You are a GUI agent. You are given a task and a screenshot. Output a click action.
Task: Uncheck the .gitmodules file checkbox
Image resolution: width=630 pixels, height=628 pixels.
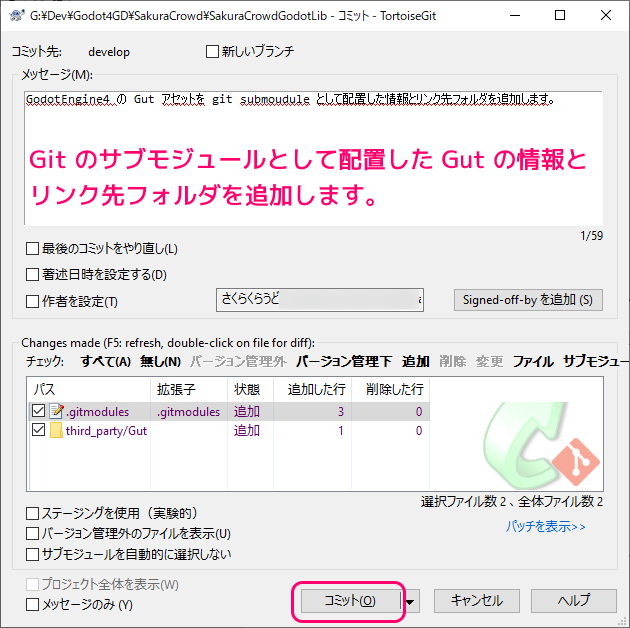pos(39,411)
